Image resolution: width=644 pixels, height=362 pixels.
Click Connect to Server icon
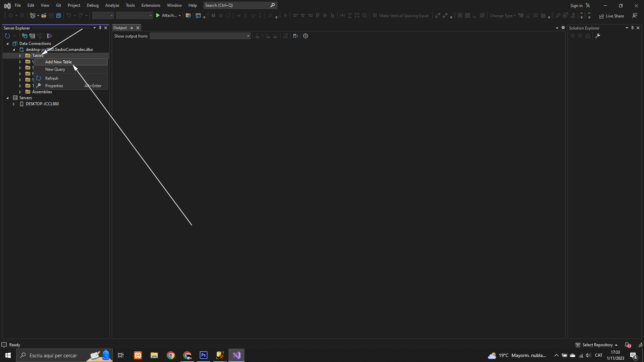[32, 36]
